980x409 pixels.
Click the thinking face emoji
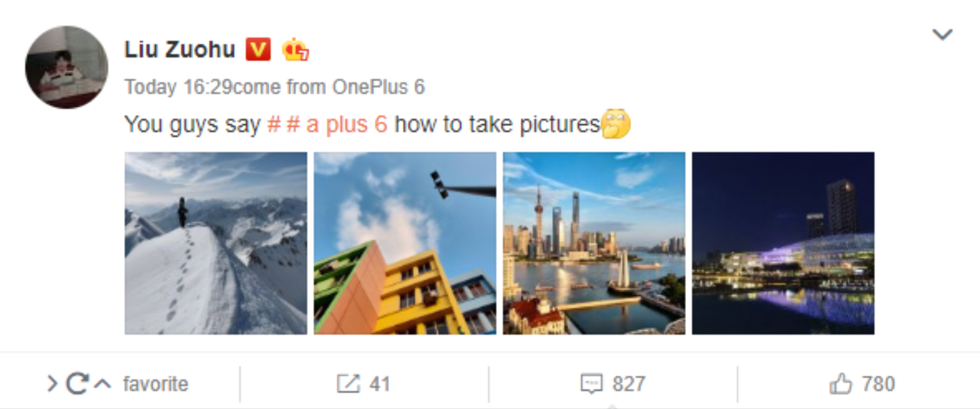coord(616,124)
